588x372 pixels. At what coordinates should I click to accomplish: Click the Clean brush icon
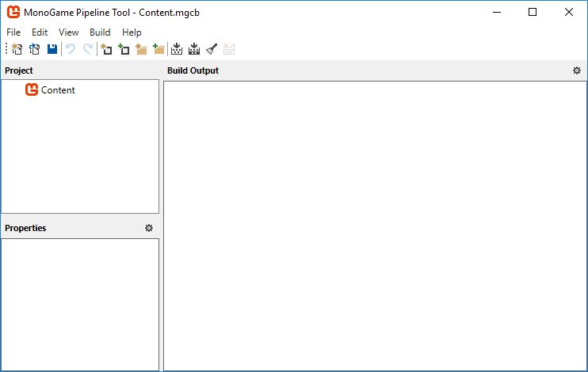coord(212,49)
